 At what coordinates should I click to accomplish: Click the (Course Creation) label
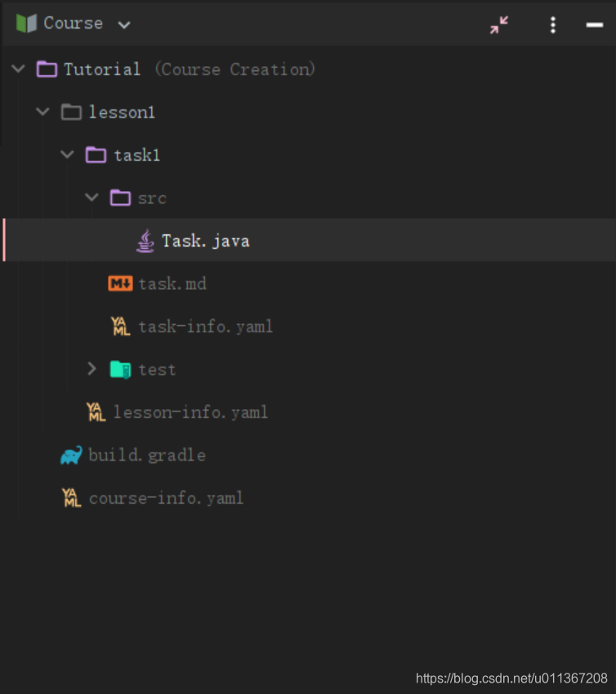tap(234, 69)
